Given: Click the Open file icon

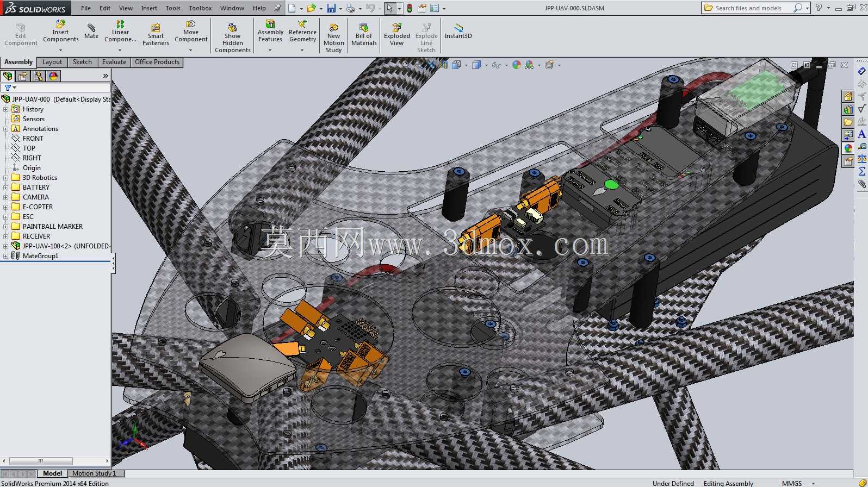Looking at the screenshot, I should tap(311, 8).
